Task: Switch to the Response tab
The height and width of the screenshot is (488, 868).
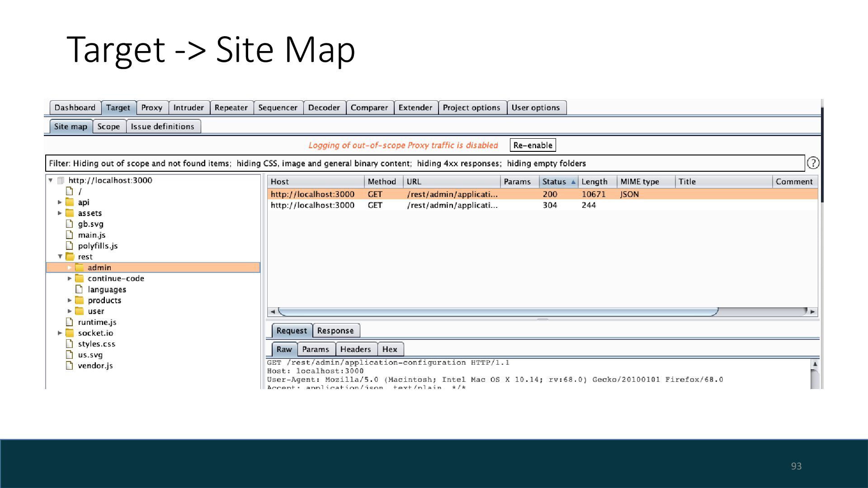Action: [x=335, y=330]
